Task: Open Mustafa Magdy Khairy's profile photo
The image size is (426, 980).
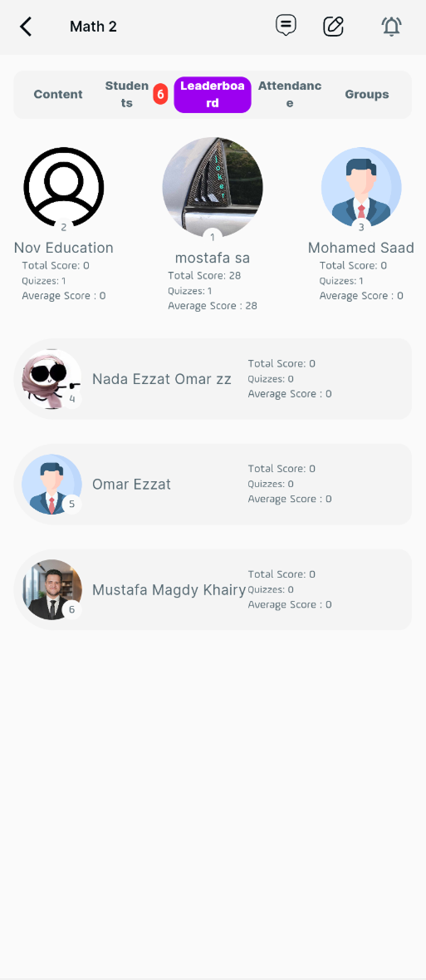Action: 51,589
